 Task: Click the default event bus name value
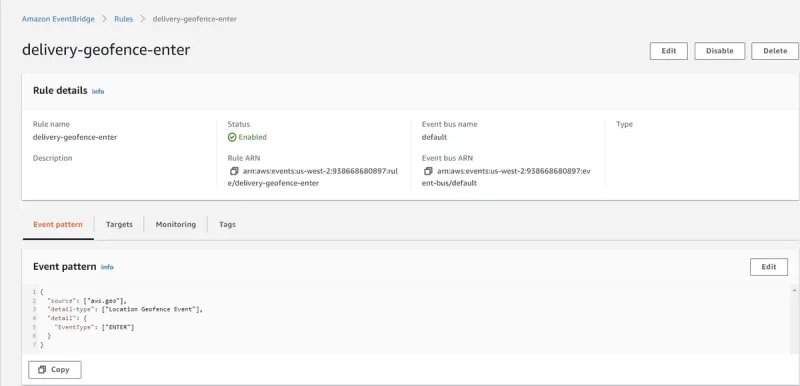tap(434, 137)
